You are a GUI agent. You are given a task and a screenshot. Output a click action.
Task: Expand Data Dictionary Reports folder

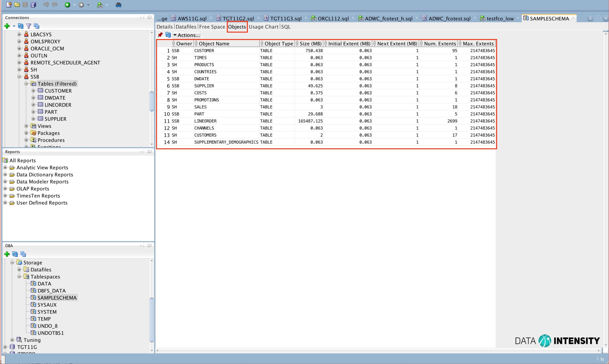pos(5,175)
